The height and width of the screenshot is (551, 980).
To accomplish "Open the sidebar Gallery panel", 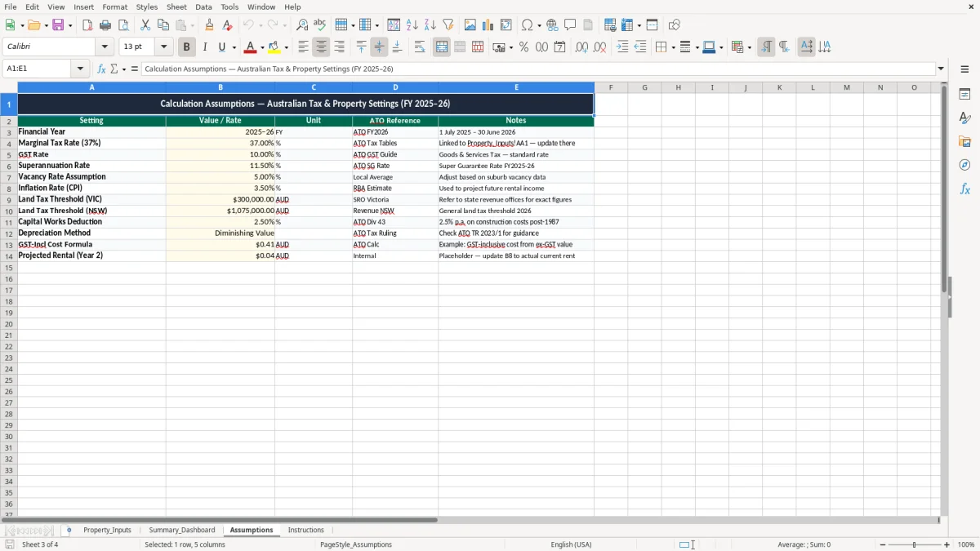I will coord(964,141).
